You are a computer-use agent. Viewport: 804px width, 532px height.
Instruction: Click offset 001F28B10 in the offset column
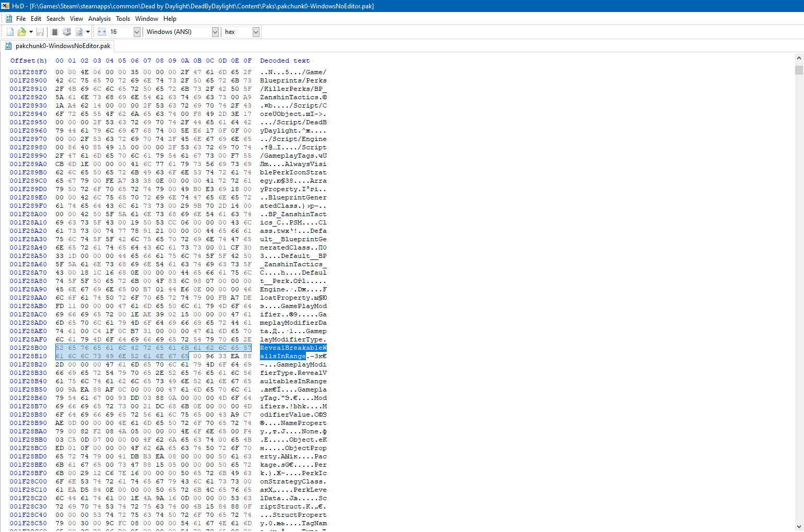(28, 356)
